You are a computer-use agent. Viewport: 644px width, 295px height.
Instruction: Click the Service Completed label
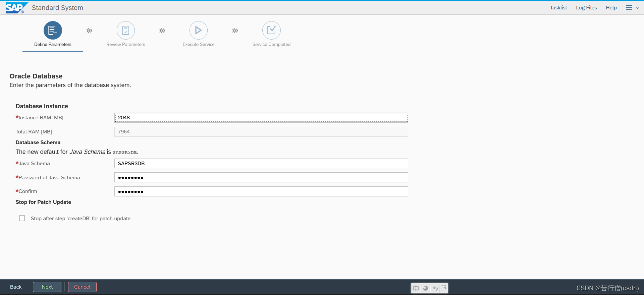point(271,44)
